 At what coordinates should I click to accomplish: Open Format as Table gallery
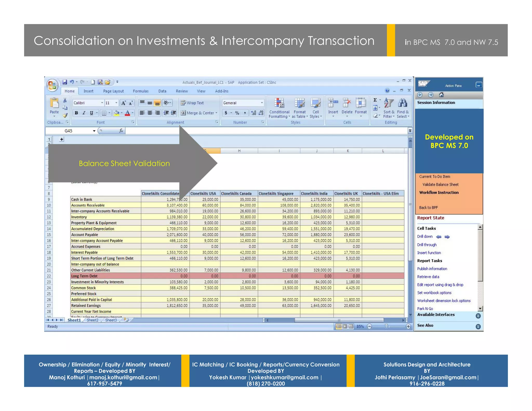(x=300, y=108)
